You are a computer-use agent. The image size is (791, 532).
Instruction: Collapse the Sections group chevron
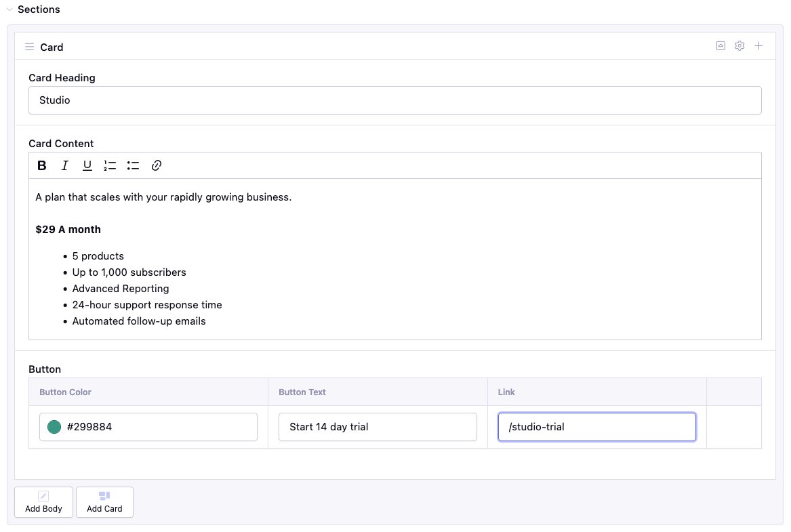pyautogui.click(x=9, y=9)
